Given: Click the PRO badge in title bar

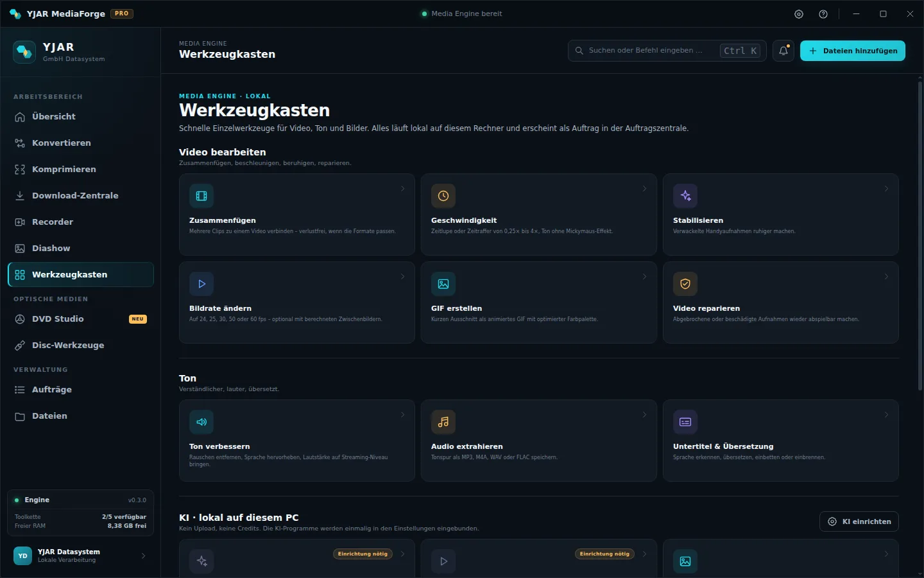Looking at the screenshot, I should tap(122, 13).
